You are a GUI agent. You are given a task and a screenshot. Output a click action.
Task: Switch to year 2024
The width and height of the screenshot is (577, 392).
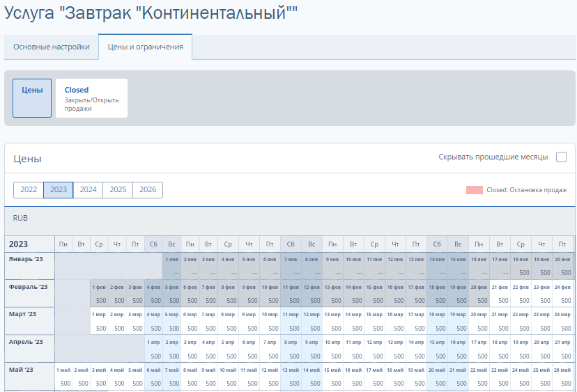(89, 190)
